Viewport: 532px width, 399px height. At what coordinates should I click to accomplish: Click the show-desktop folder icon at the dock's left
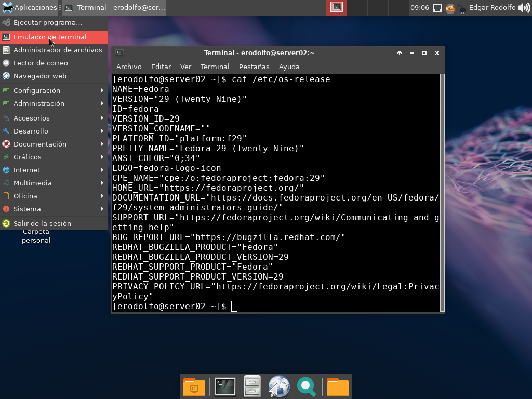pyautogui.click(x=194, y=387)
